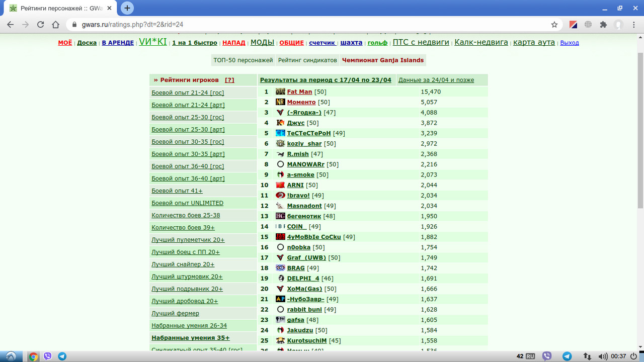Open a new browser tab

(x=127, y=8)
